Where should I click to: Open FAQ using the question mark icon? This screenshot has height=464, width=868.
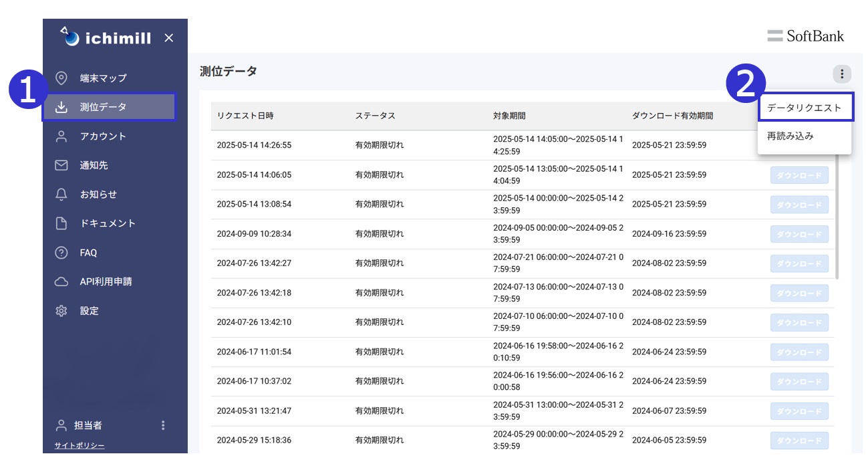coord(61,253)
